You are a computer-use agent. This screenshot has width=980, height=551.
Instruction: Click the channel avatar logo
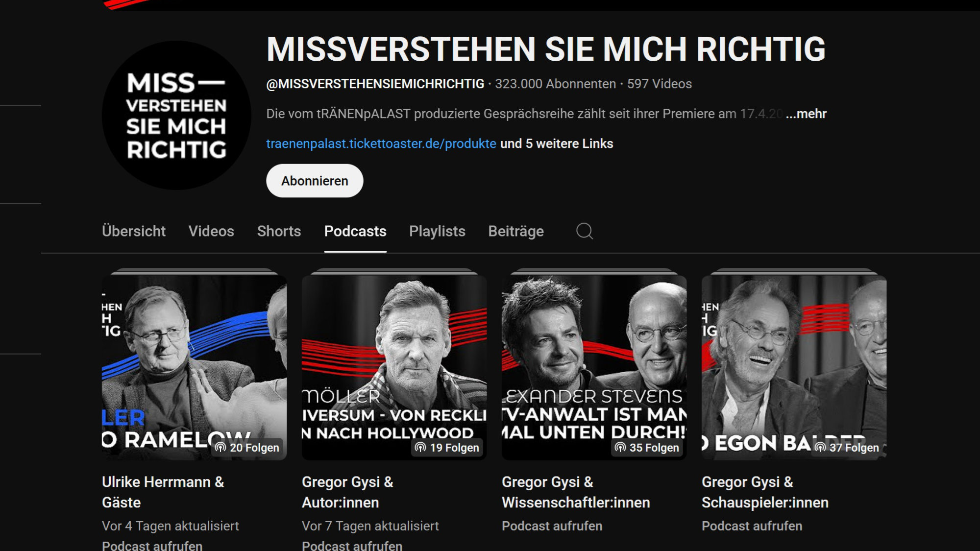tap(176, 115)
